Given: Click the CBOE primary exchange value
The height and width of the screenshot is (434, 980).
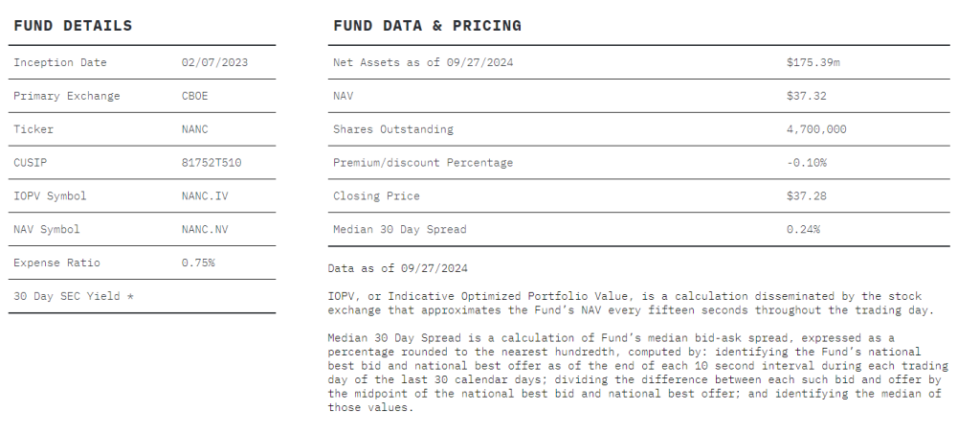Looking at the screenshot, I should [194, 96].
